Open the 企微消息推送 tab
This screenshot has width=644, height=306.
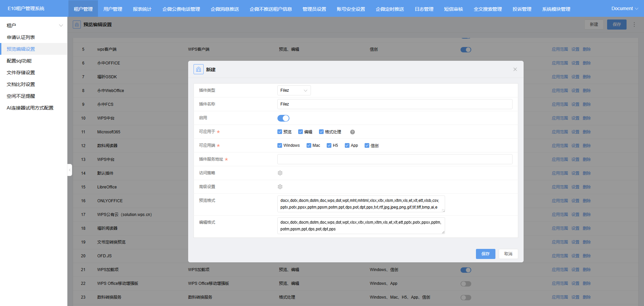click(x=225, y=9)
